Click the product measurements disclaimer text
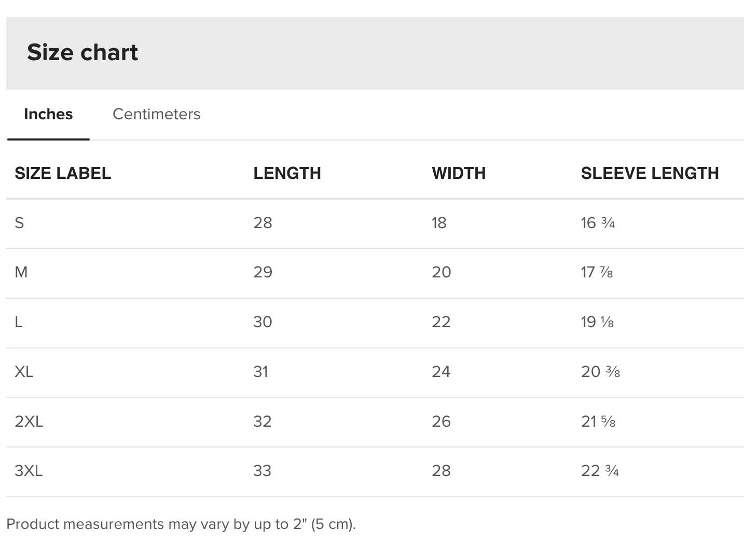Viewport: 744px width, 560px height. click(x=181, y=524)
